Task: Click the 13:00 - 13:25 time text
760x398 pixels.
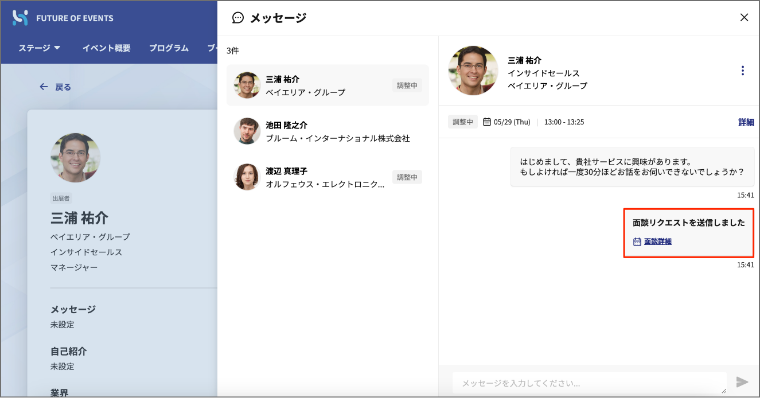Action: point(564,122)
